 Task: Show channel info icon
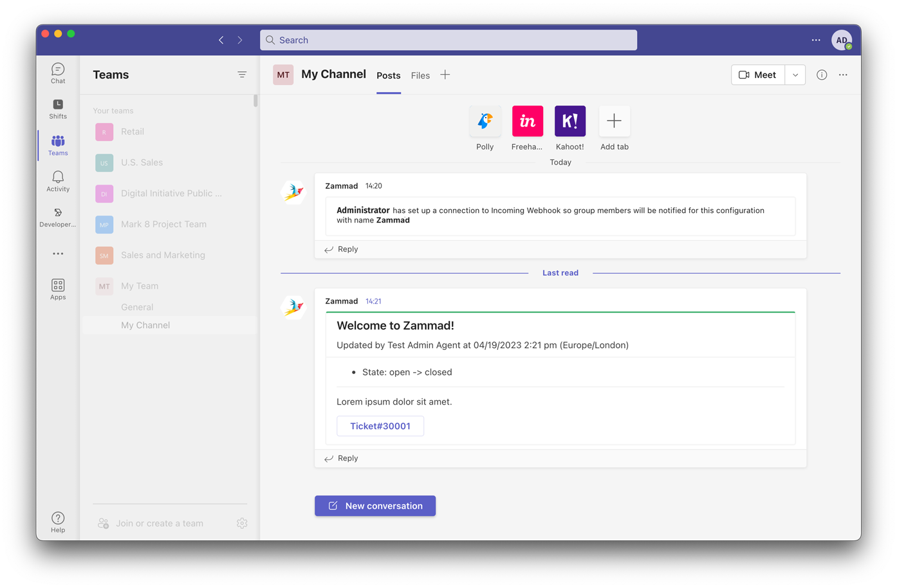822,75
